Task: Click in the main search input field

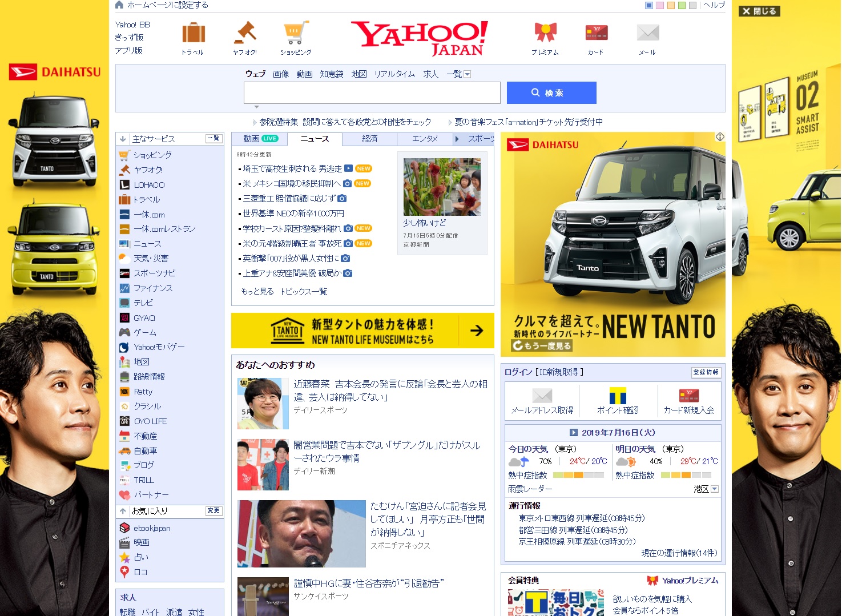Action: click(x=372, y=93)
